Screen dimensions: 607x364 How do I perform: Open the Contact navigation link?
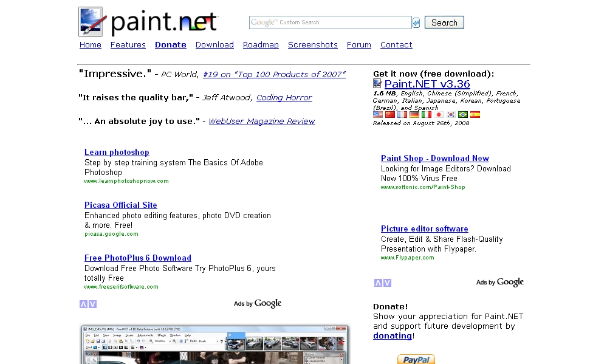(396, 44)
